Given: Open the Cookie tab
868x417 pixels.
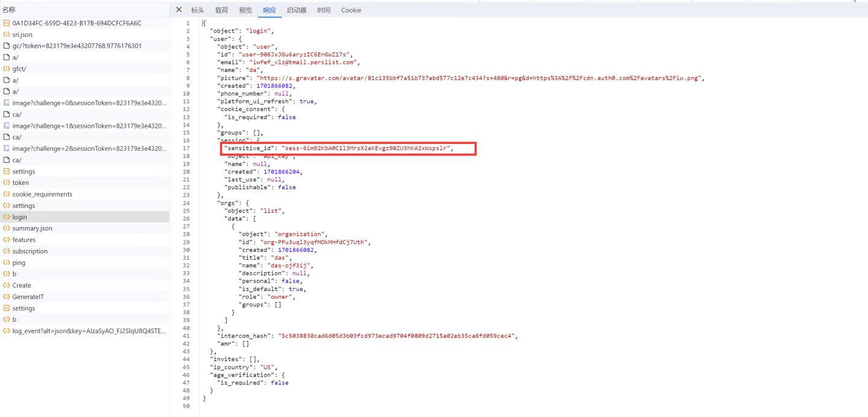Looking at the screenshot, I should (x=351, y=10).
